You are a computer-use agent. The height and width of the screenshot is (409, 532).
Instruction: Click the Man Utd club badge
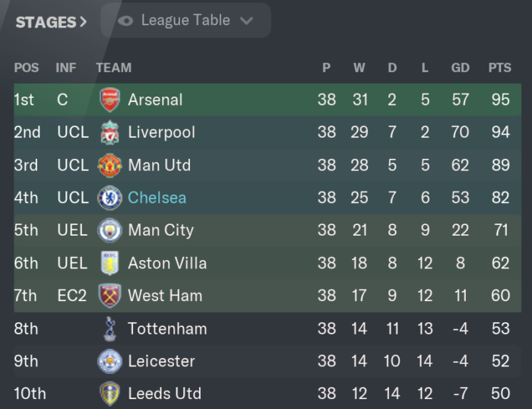pos(109,165)
